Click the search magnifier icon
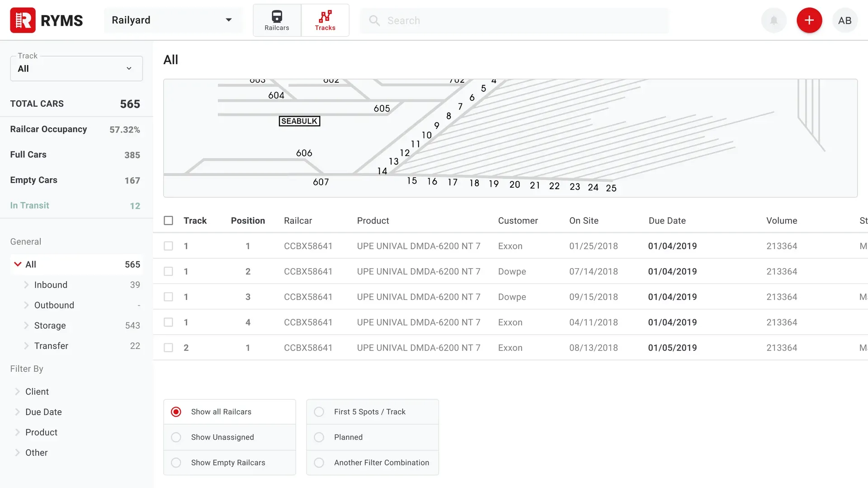868x488 pixels. 374,20
